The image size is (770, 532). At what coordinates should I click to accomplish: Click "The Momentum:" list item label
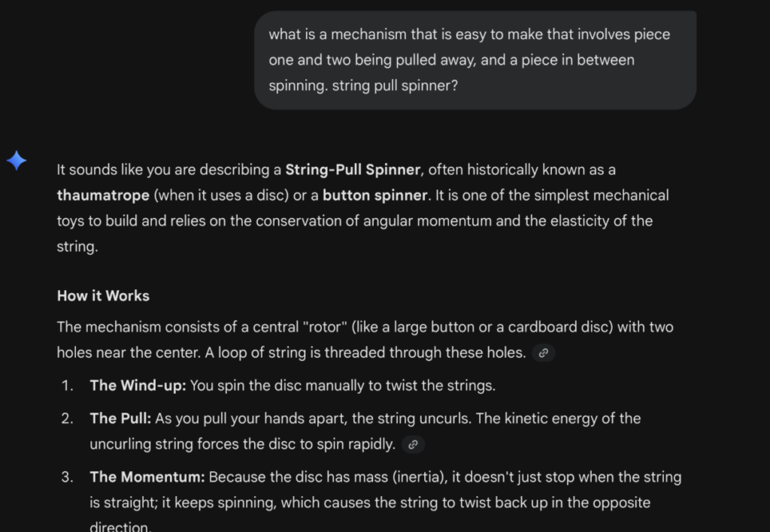147,477
